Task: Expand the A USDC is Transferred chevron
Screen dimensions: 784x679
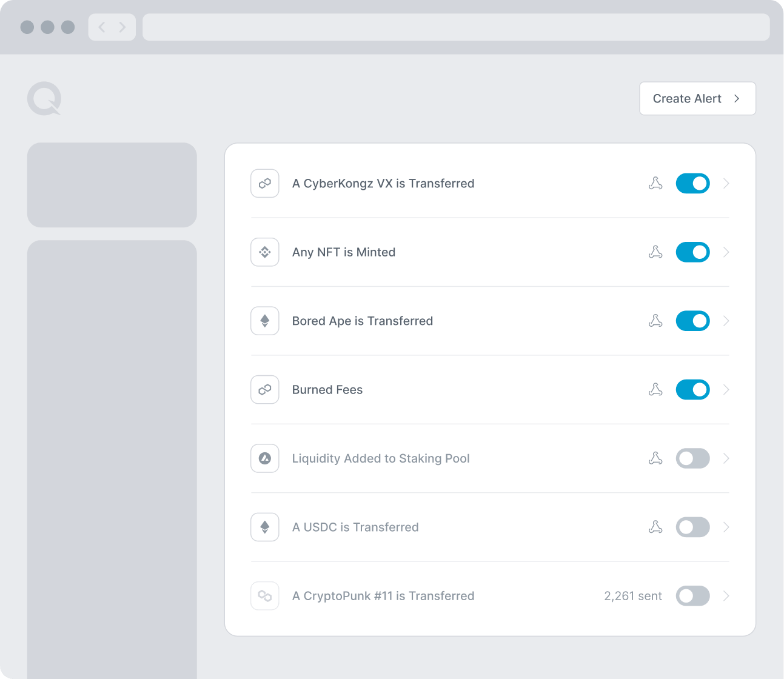Action: click(726, 527)
